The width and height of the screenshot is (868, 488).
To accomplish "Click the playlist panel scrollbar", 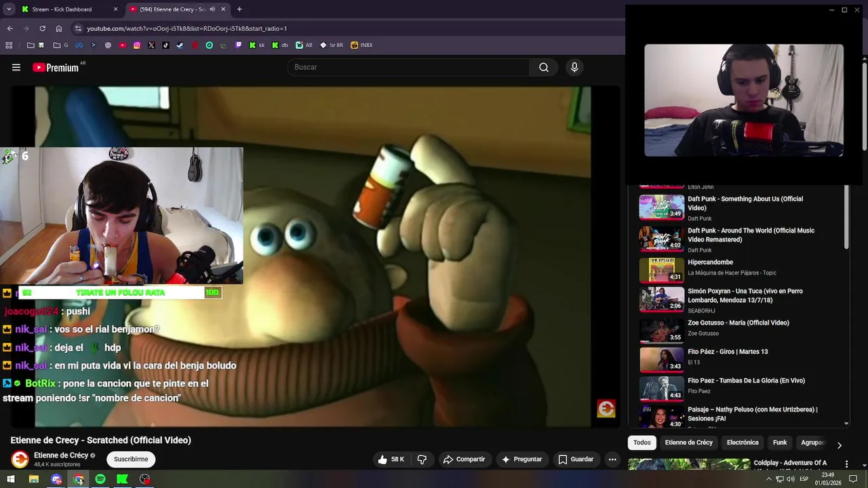I will [x=846, y=217].
